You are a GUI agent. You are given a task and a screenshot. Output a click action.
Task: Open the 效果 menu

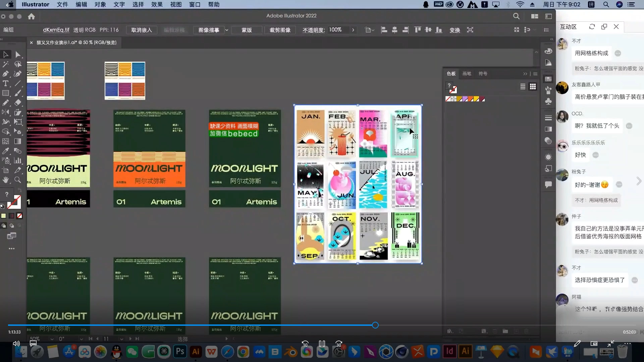[157, 4]
